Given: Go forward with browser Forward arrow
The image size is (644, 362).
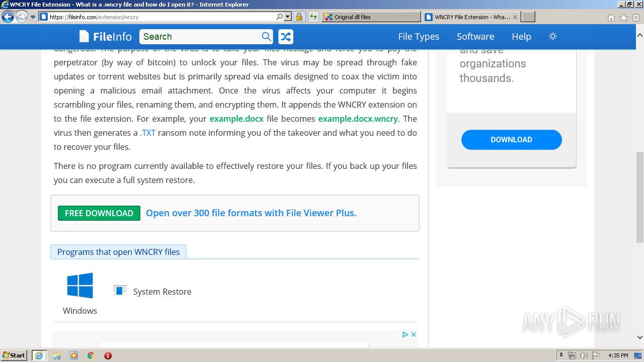Looking at the screenshot, I should click(x=22, y=17).
